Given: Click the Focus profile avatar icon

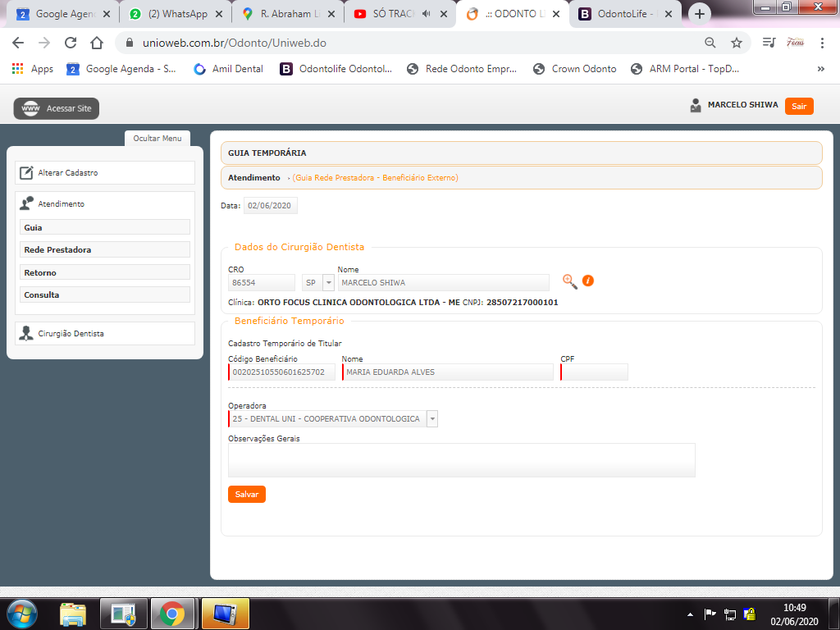Looking at the screenshot, I should 795,43.
